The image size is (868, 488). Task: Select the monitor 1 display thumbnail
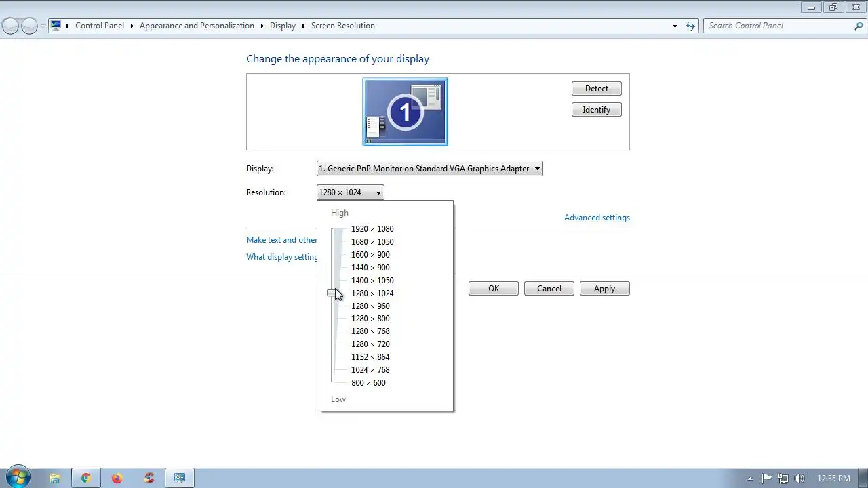[x=405, y=112]
